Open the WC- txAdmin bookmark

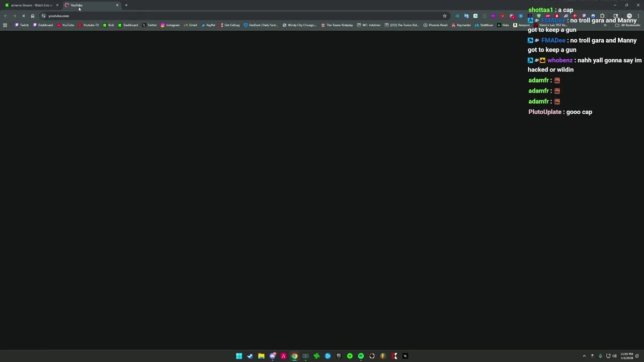tap(369, 25)
